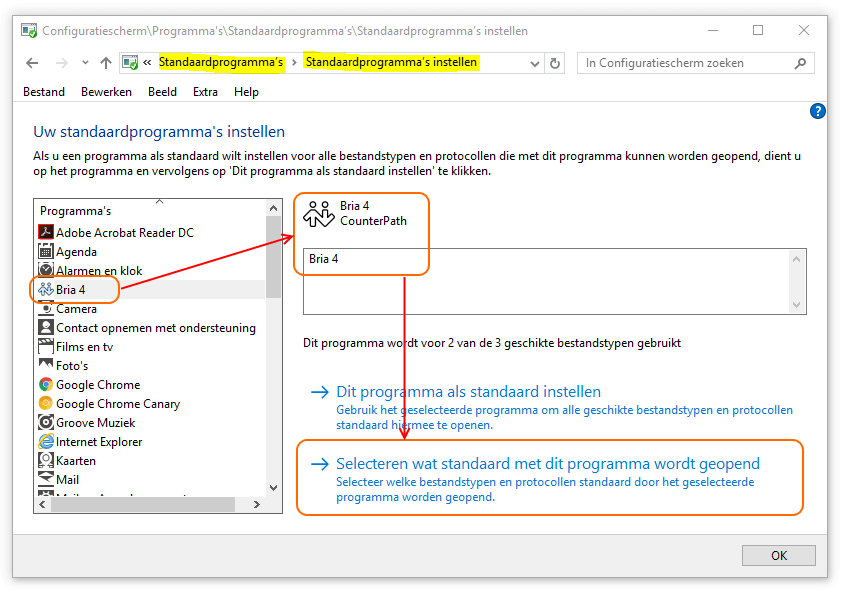853x599 pixels.
Task: Click the breadcrumb overflow chevrons
Action: click(147, 63)
